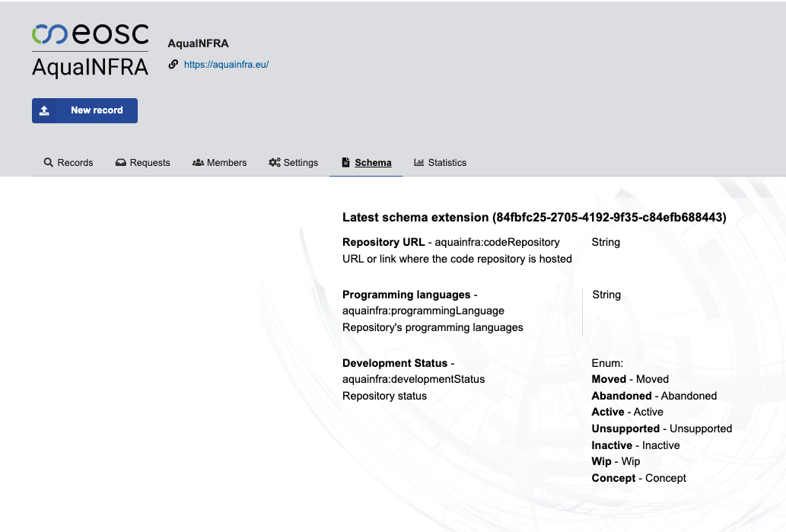Screen dimensions: 786x532
Task: Click the AquaINFRA community title
Action: (x=198, y=43)
